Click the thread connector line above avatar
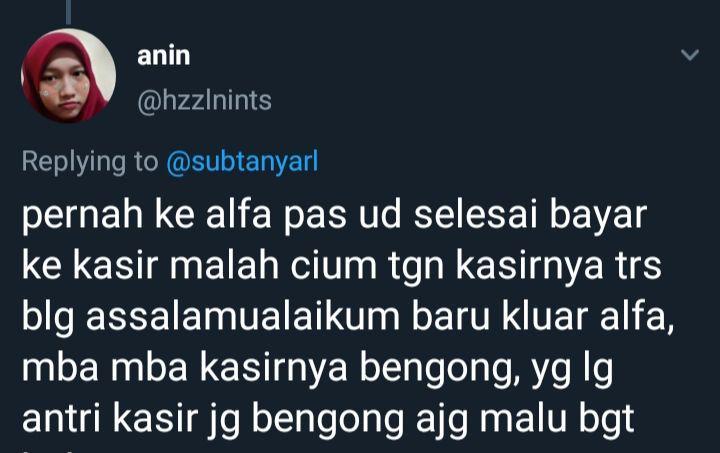720x453 pixels. (x=68, y=11)
